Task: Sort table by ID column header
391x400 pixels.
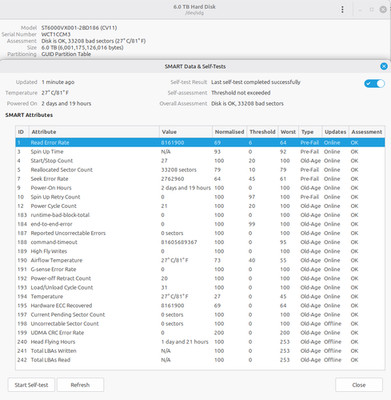Action: tap(22, 132)
